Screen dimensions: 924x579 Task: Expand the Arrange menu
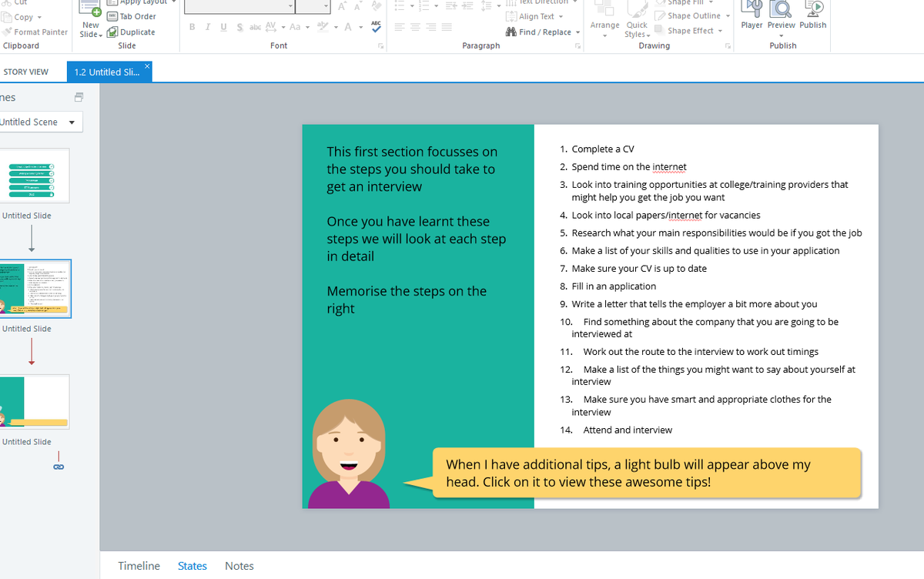click(604, 20)
